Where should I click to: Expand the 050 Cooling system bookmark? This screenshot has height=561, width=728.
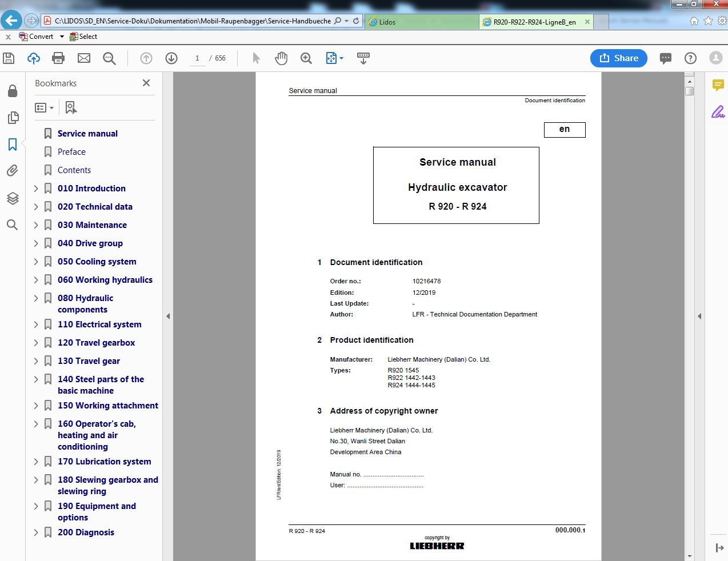pyautogui.click(x=36, y=262)
